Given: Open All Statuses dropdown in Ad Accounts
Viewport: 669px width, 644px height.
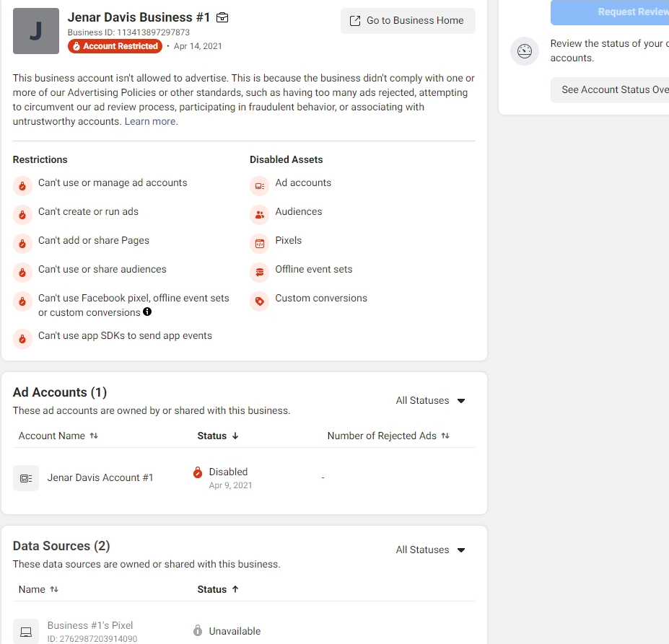Looking at the screenshot, I should click(x=431, y=401).
